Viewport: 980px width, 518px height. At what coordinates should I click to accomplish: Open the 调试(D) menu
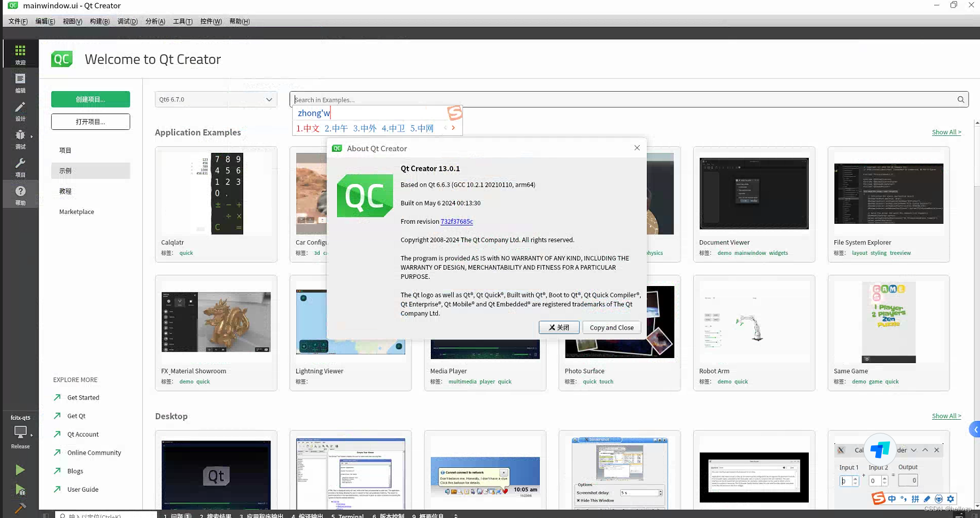pos(128,21)
